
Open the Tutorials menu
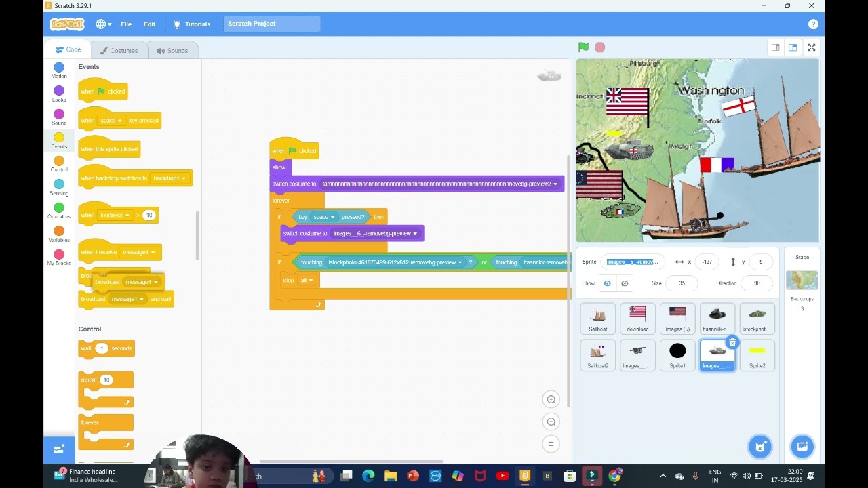(191, 24)
